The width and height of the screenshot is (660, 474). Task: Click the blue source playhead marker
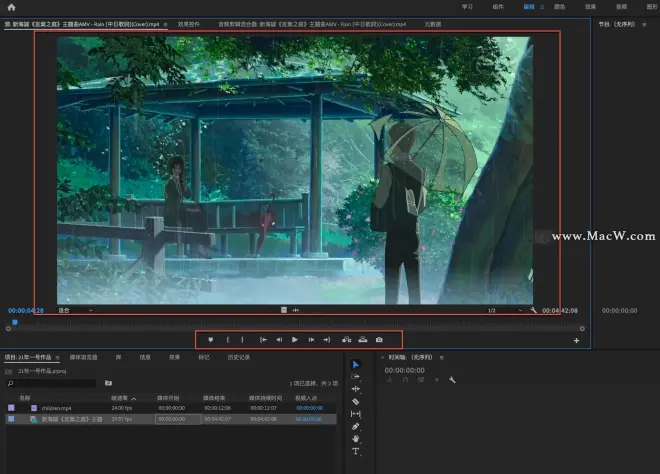point(15,322)
